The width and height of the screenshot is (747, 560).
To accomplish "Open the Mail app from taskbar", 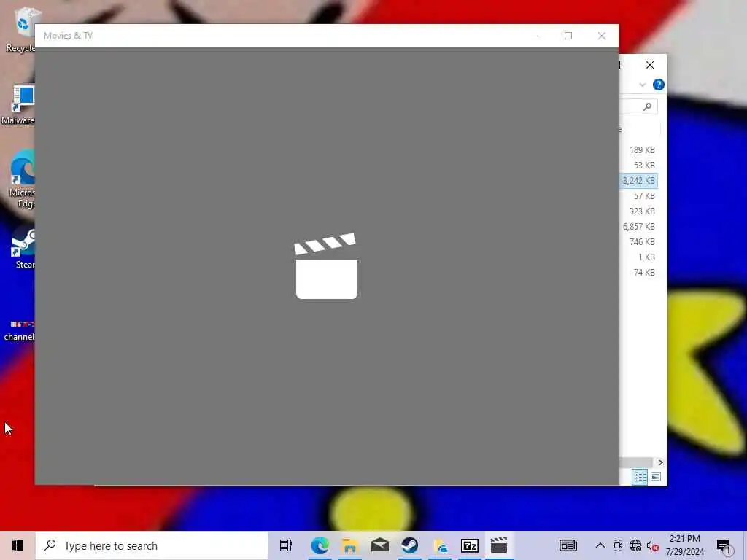I will click(x=379, y=545).
